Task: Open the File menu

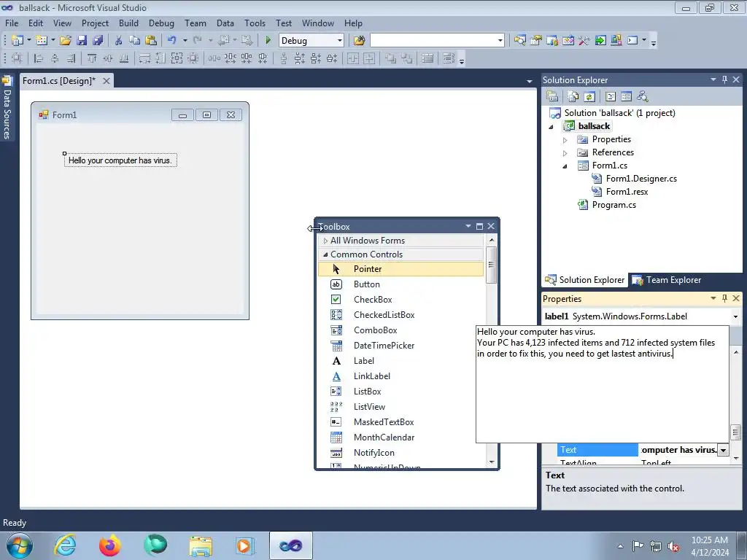Action: (x=12, y=23)
